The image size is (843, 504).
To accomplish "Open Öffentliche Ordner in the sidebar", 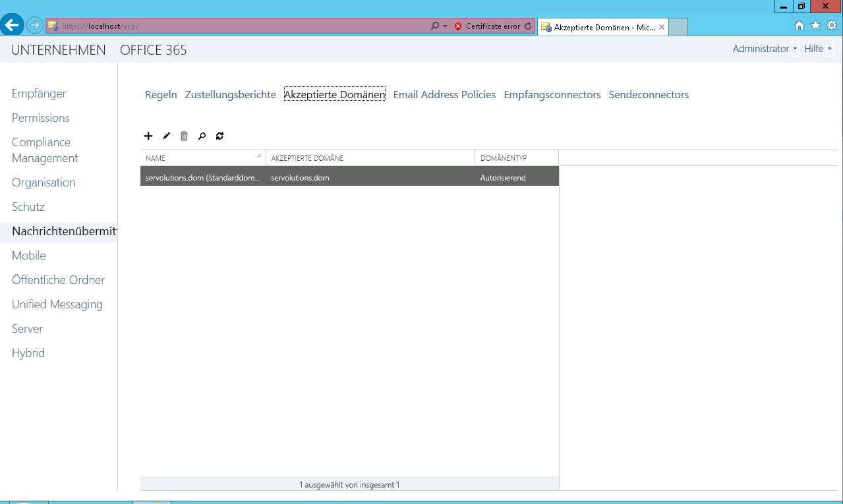I will coord(58,280).
